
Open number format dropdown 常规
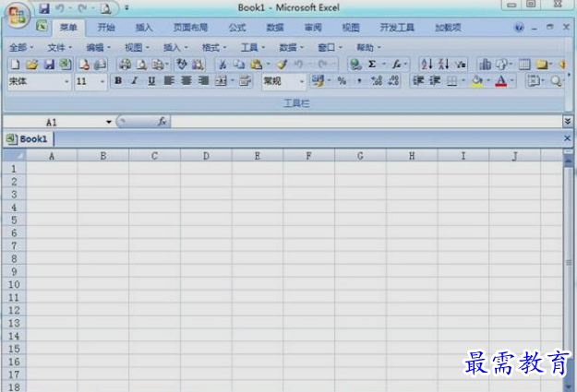click(302, 82)
